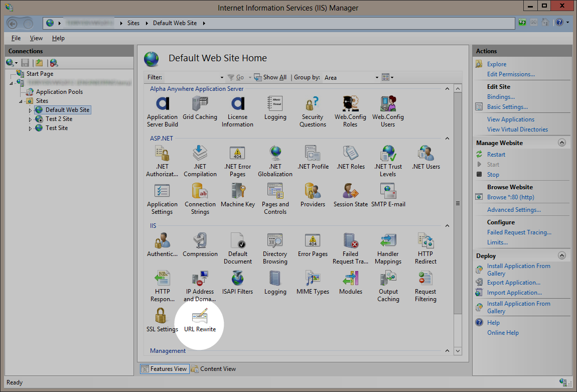Click Edit Permissions... link
Viewport: 577px width, 392px height.
511,74
